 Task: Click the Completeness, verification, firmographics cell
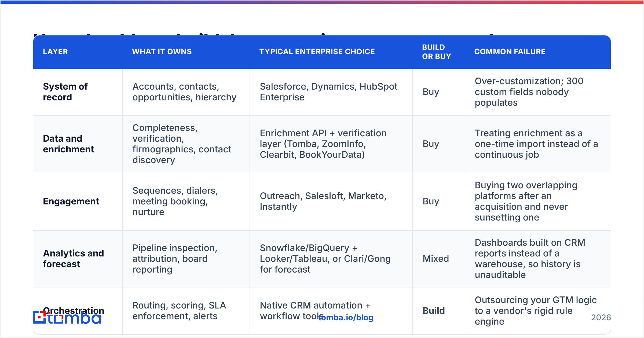pyautogui.click(x=186, y=144)
